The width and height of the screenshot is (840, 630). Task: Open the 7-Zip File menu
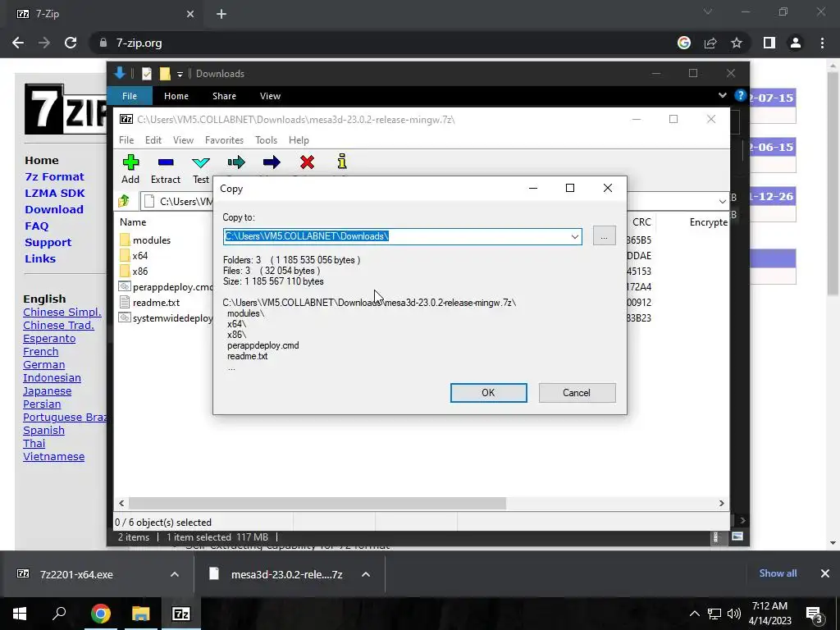(x=126, y=139)
